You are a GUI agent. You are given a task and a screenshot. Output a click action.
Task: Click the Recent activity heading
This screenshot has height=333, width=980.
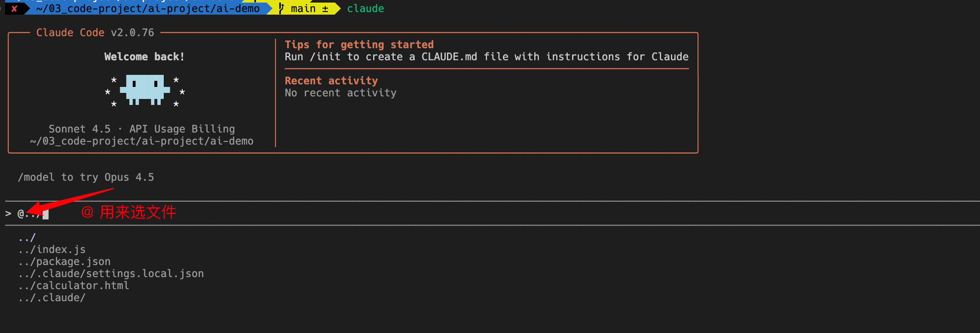[x=331, y=81]
